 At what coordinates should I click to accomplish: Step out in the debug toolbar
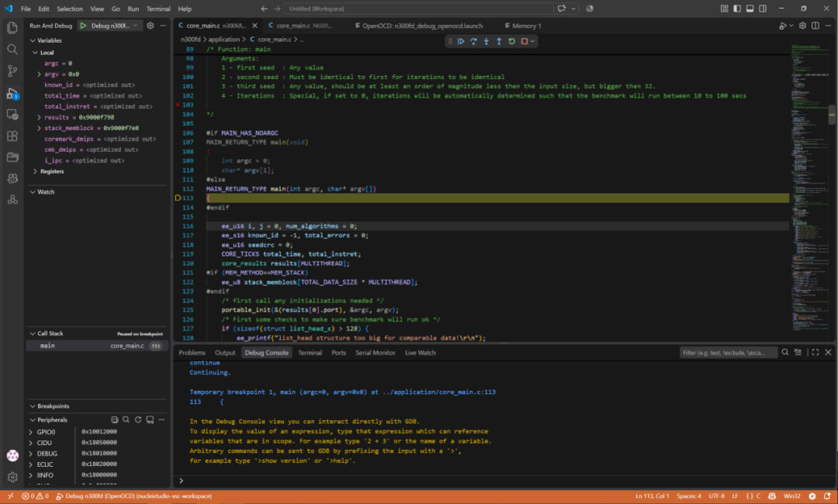tap(499, 41)
